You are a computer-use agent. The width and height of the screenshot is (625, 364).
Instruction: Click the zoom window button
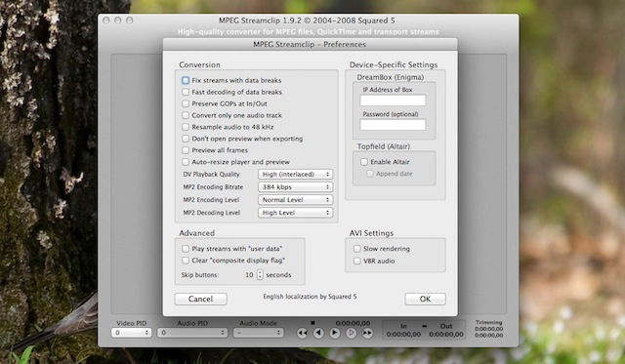point(130,20)
